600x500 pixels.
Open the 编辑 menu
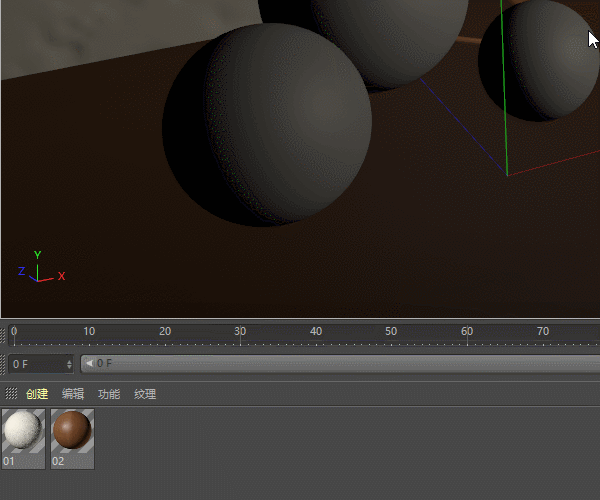pyautogui.click(x=73, y=394)
